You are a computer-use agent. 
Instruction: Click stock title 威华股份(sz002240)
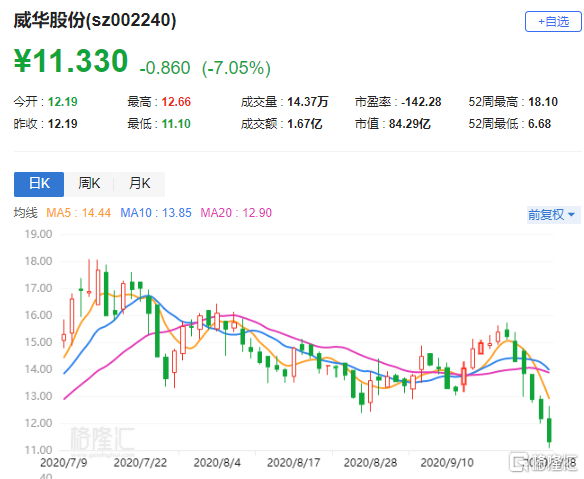point(95,20)
